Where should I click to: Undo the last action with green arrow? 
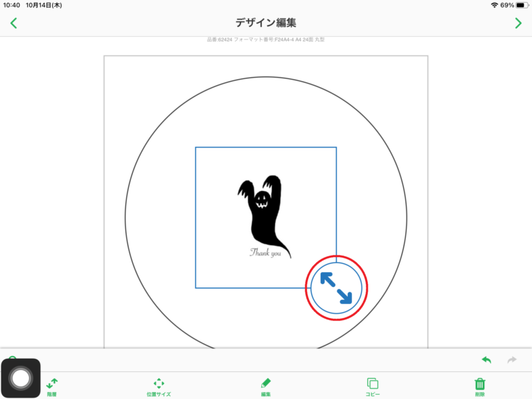pyautogui.click(x=486, y=360)
